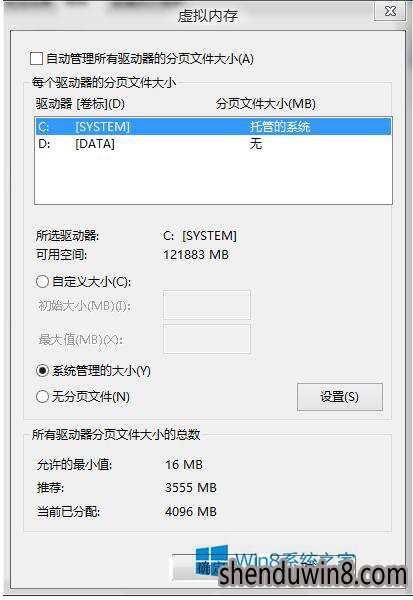This screenshot has width=413, height=600.
Task: Click the 托管的系统 paging size entry
Action: 280,127
